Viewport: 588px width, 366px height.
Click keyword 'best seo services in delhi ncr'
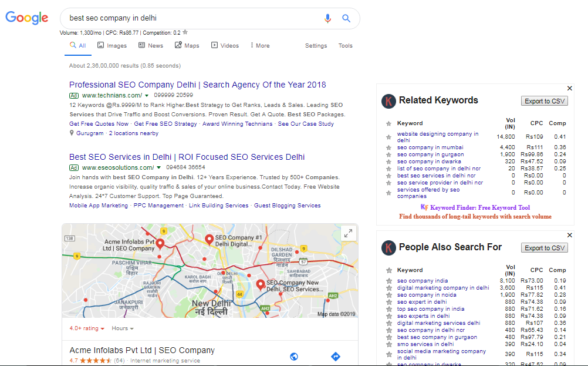436,176
